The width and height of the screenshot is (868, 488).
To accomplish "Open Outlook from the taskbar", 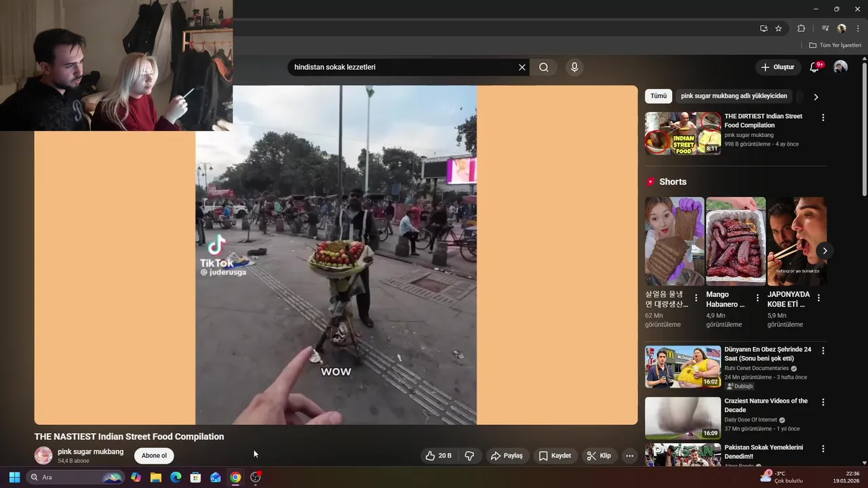I will point(215,477).
